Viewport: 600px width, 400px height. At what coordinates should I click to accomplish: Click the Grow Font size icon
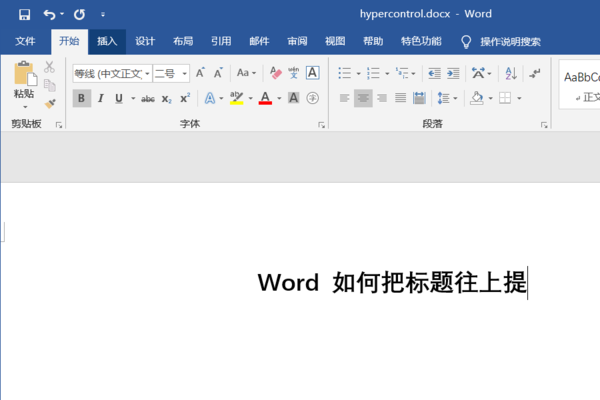tap(200, 73)
